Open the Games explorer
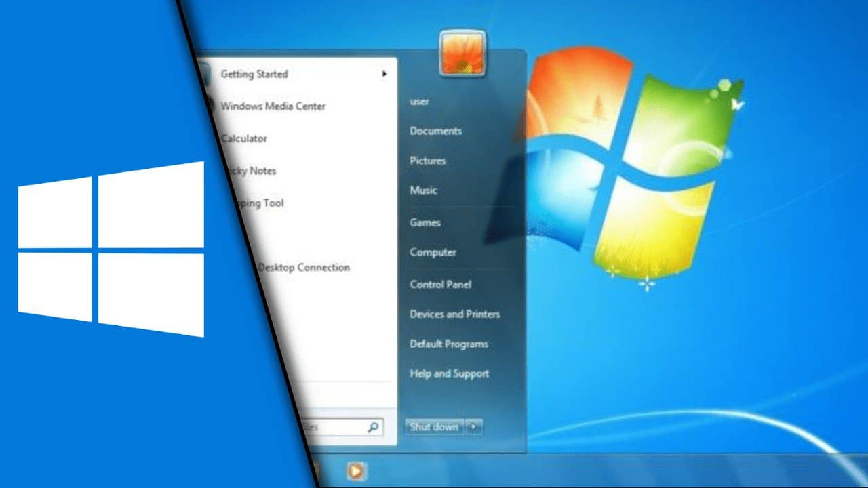 pos(425,222)
